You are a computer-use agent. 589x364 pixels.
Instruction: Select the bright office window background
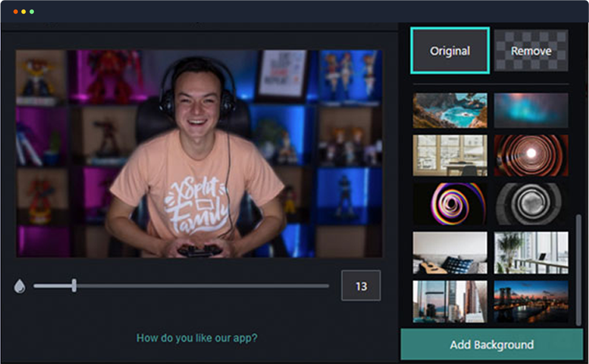450,155
